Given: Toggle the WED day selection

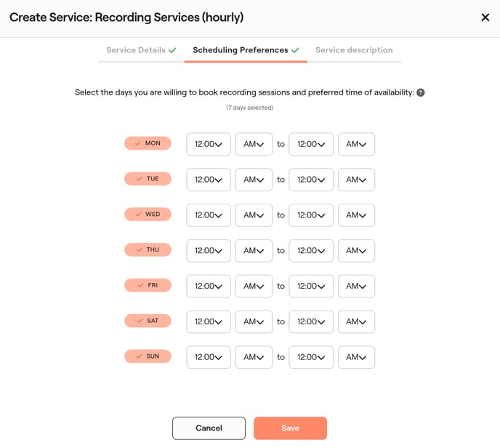Looking at the screenshot, I should click(148, 215).
